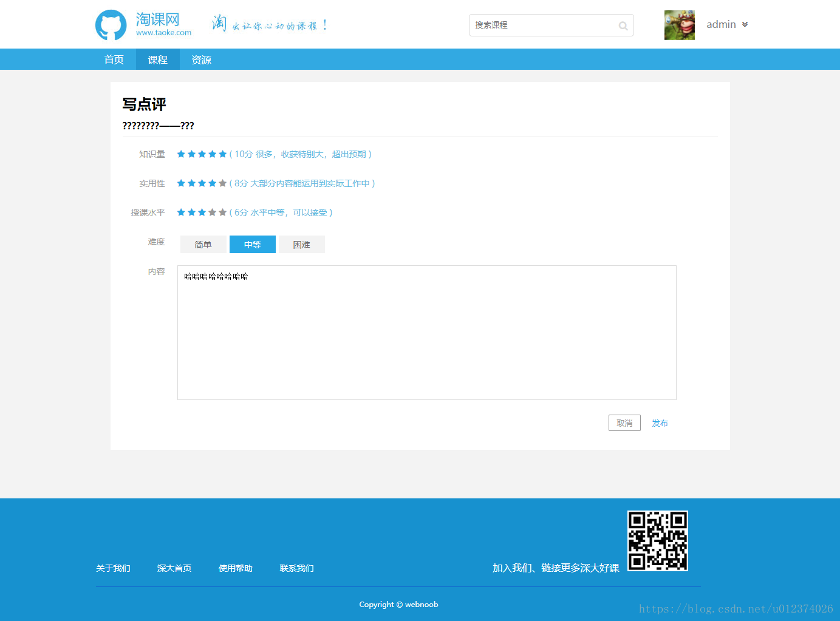Open the 课程 nav tab

click(158, 59)
